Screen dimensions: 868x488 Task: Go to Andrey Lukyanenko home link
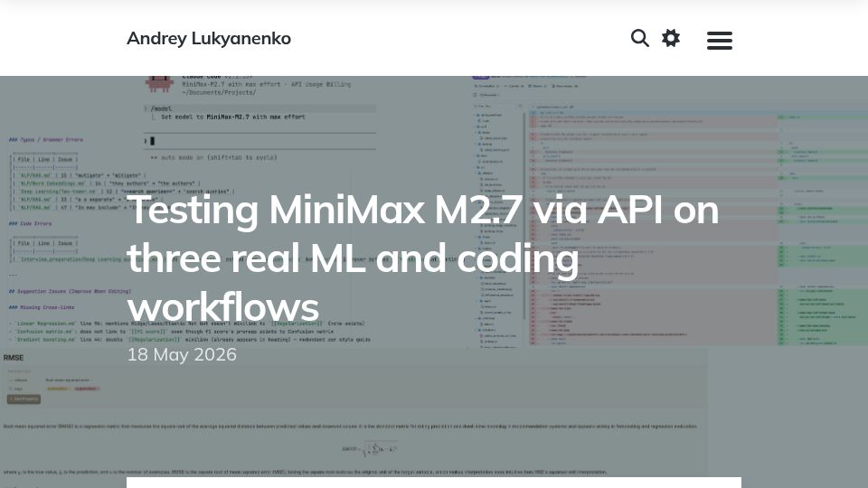tap(209, 38)
